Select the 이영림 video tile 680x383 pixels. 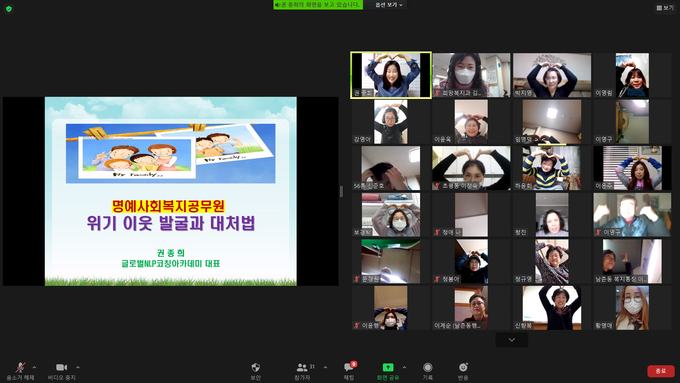pyautogui.click(x=632, y=75)
